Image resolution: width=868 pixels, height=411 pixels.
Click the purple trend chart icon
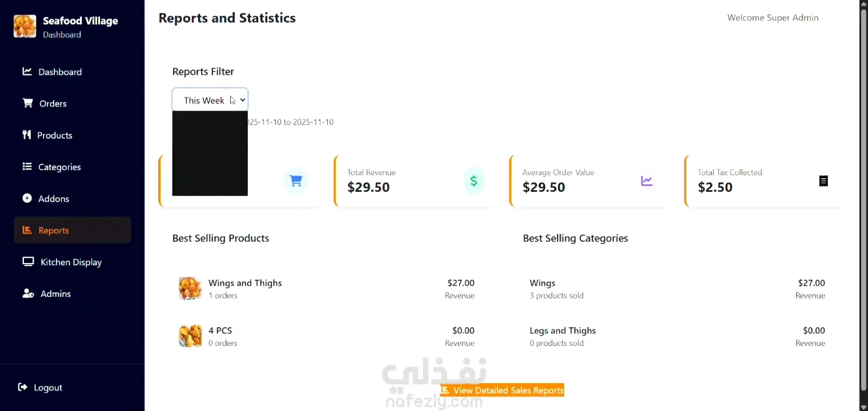click(x=646, y=181)
